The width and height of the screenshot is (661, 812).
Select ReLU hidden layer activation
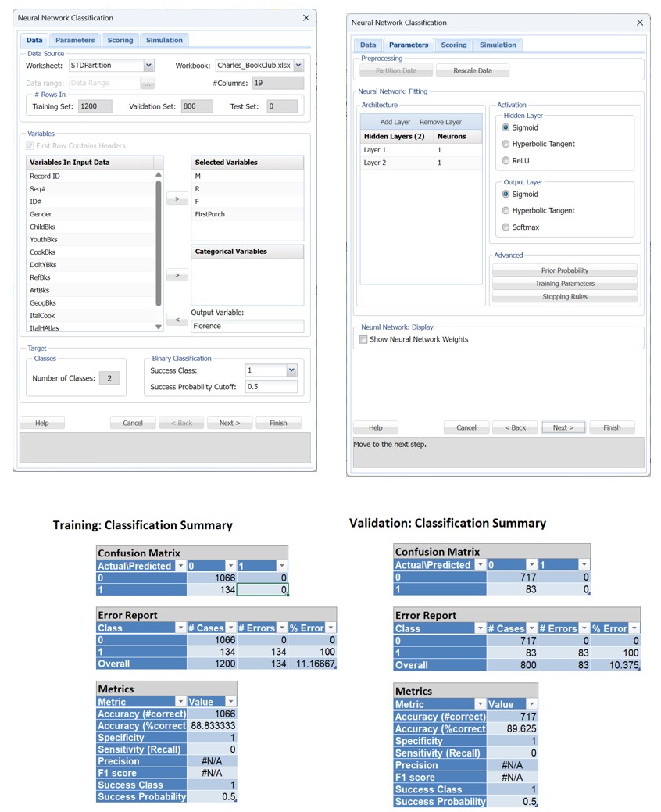(x=506, y=161)
